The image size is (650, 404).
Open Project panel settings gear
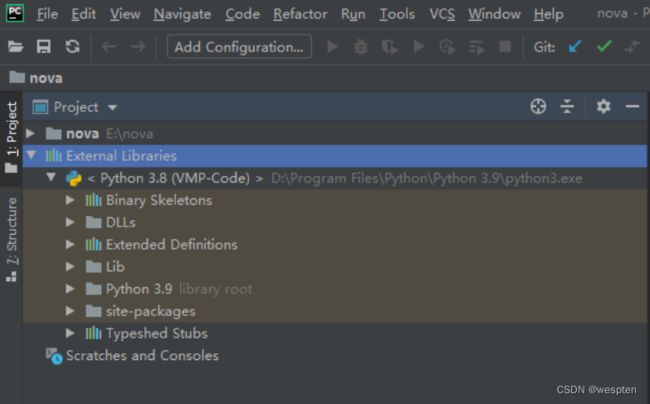[603, 107]
